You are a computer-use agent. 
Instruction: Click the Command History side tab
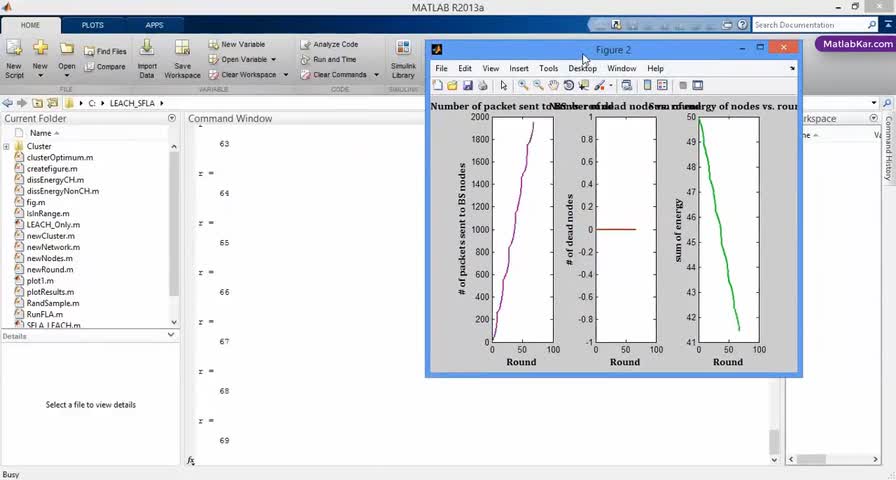888,149
